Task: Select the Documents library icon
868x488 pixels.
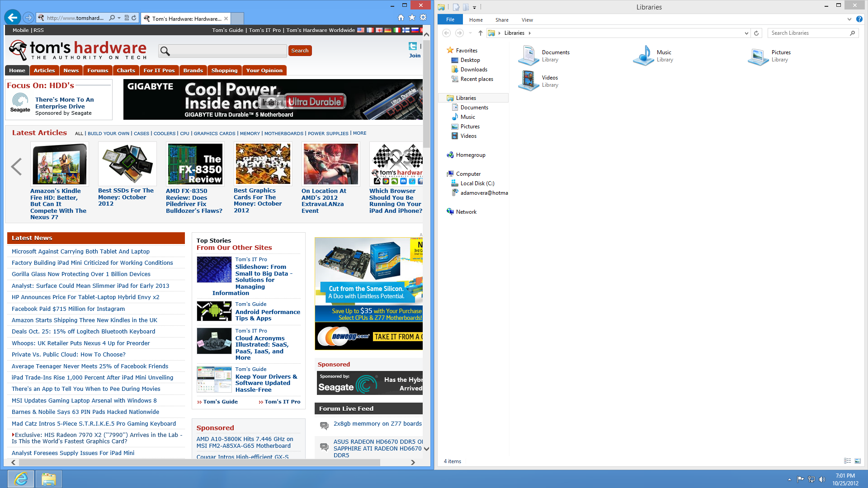Action: tap(528, 56)
